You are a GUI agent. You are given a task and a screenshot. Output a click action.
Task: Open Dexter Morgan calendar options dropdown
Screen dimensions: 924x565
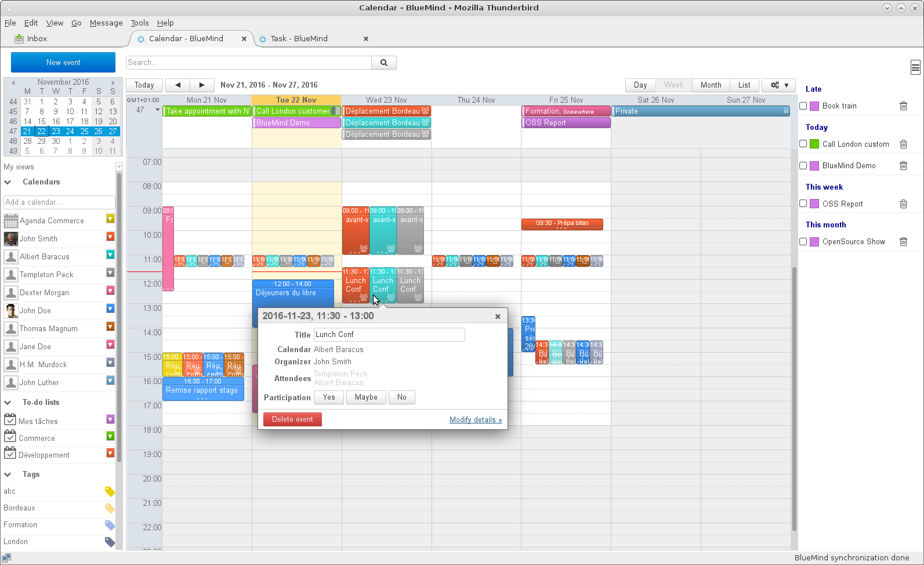(110, 291)
